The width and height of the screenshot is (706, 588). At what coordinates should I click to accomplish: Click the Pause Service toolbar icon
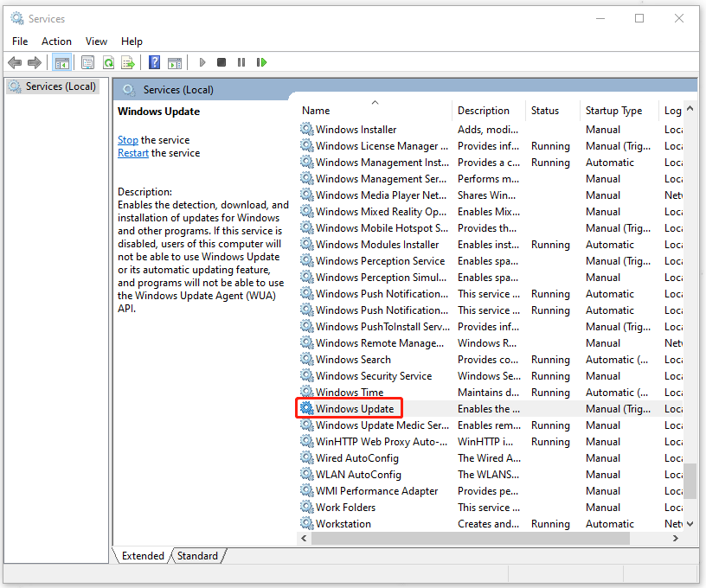coord(241,62)
